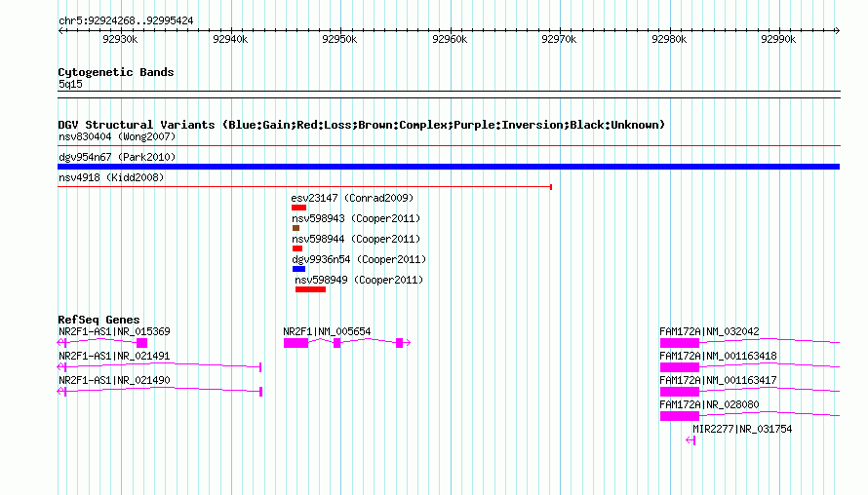Click the DGV Structural Variants track title
This screenshot has width=868, height=495.
pyautogui.click(x=362, y=125)
